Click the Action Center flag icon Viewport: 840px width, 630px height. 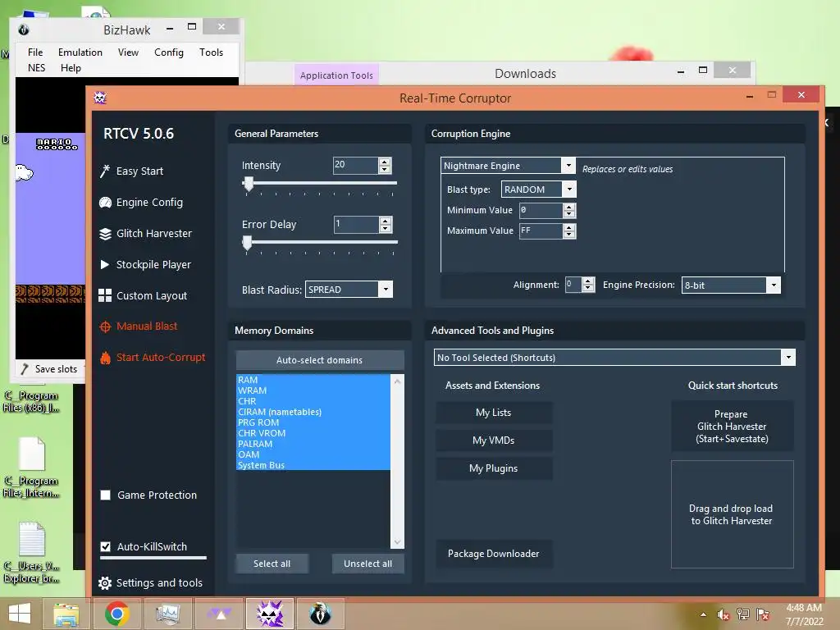tap(763, 614)
